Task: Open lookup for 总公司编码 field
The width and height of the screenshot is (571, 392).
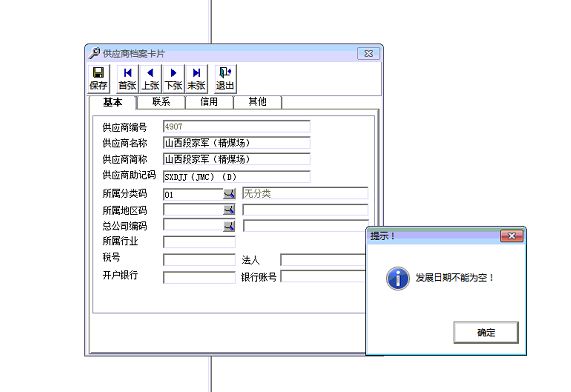Action: coord(229,226)
